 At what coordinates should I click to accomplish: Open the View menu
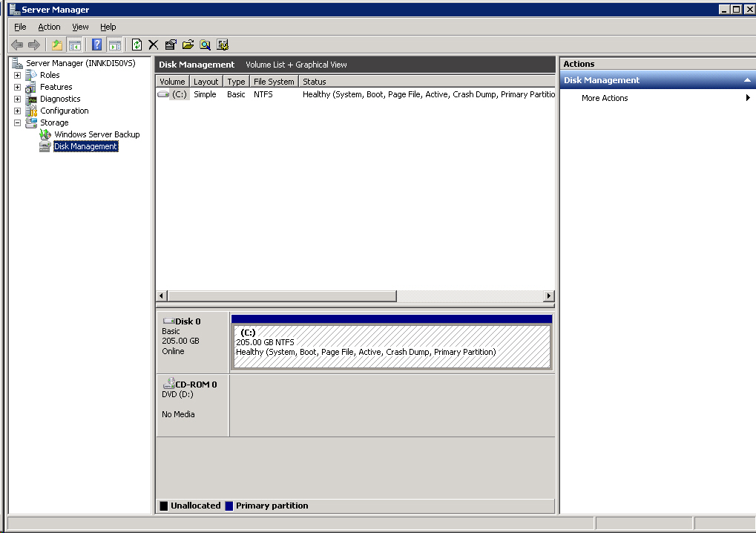point(80,27)
